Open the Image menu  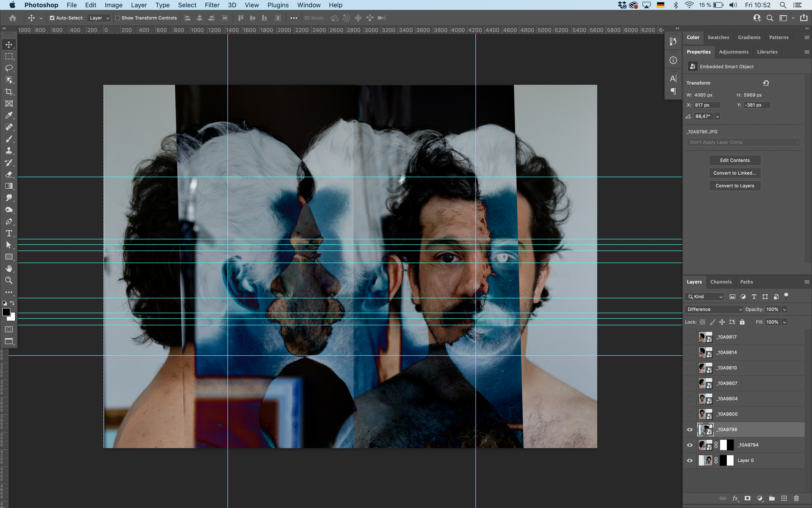click(114, 5)
